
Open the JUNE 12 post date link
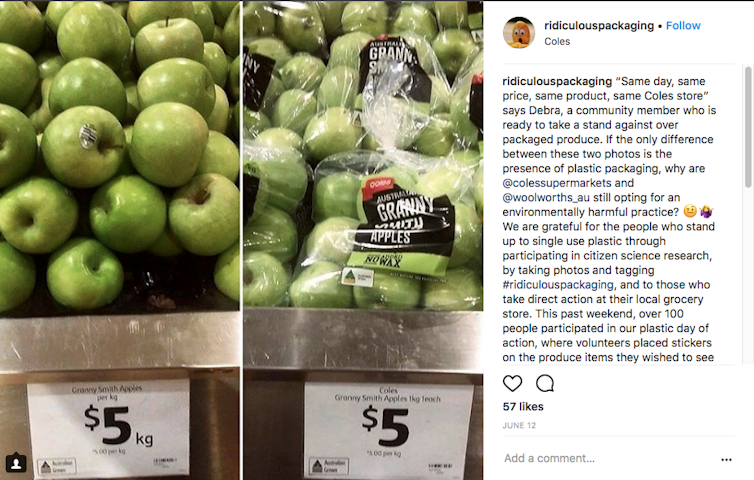(x=519, y=426)
